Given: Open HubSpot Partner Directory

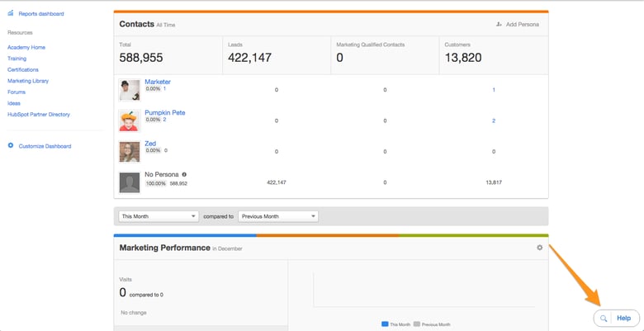Looking at the screenshot, I should (39, 115).
